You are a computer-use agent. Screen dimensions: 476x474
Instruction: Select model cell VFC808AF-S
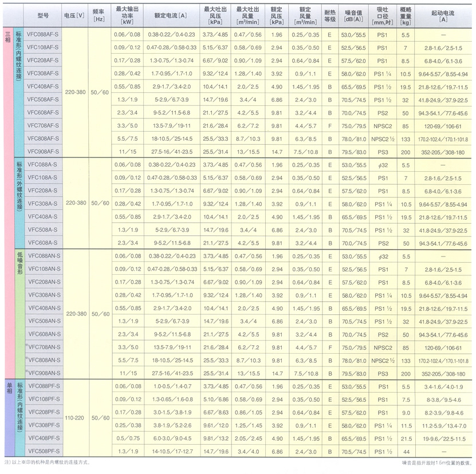click(x=43, y=139)
